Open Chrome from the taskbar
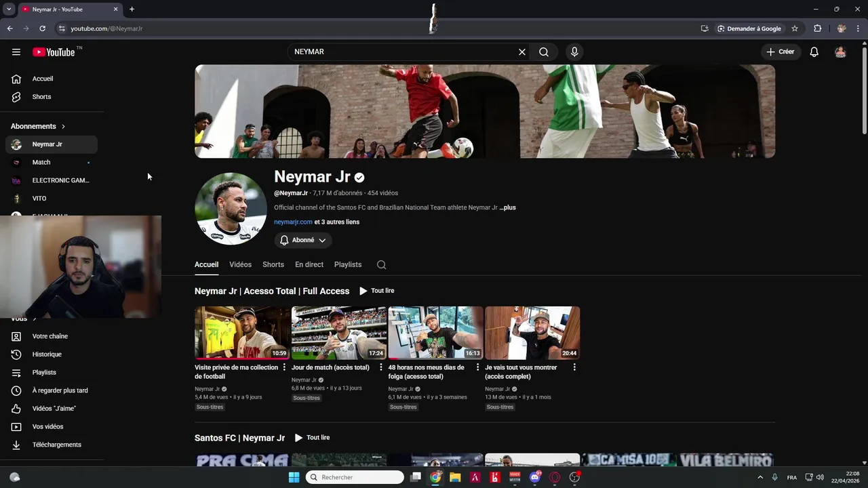 [435, 477]
